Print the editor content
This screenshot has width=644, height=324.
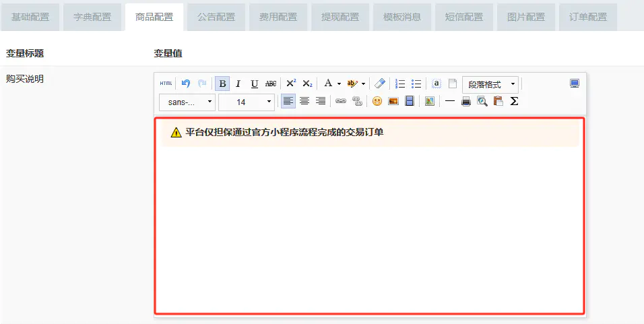(x=466, y=101)
